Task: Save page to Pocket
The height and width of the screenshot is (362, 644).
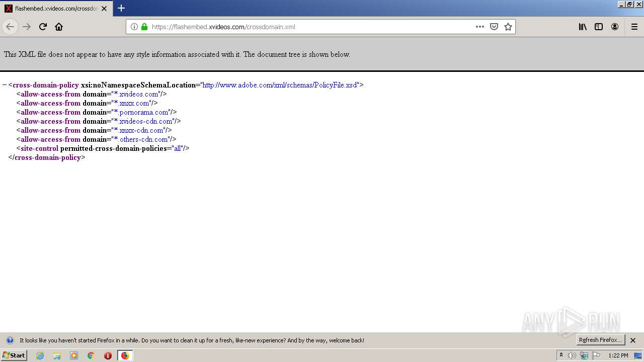Action: tap(494, 27)
